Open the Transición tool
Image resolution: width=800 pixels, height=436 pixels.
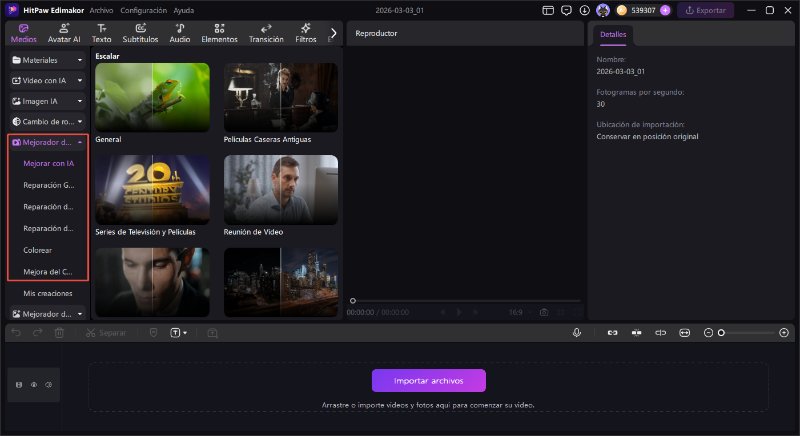266,33
